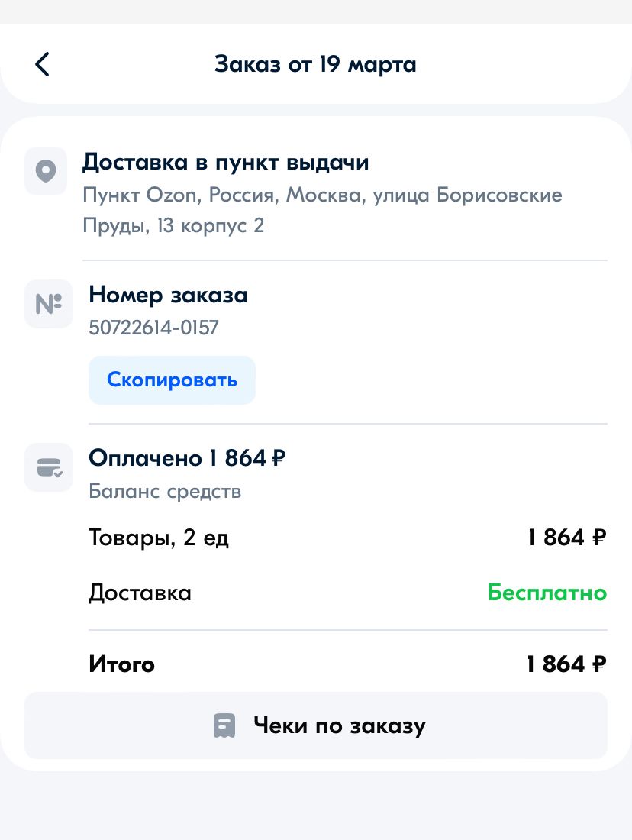This screenshot has width=632, height=840.
Task: Tap order number 50722614-0157
Action: (x=153, y=328)
